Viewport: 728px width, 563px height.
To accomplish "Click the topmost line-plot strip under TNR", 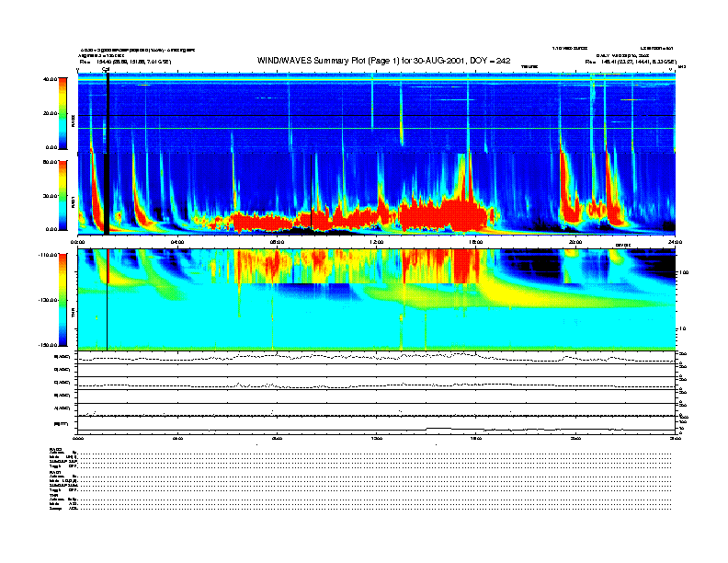I will [x=377, y=357].
